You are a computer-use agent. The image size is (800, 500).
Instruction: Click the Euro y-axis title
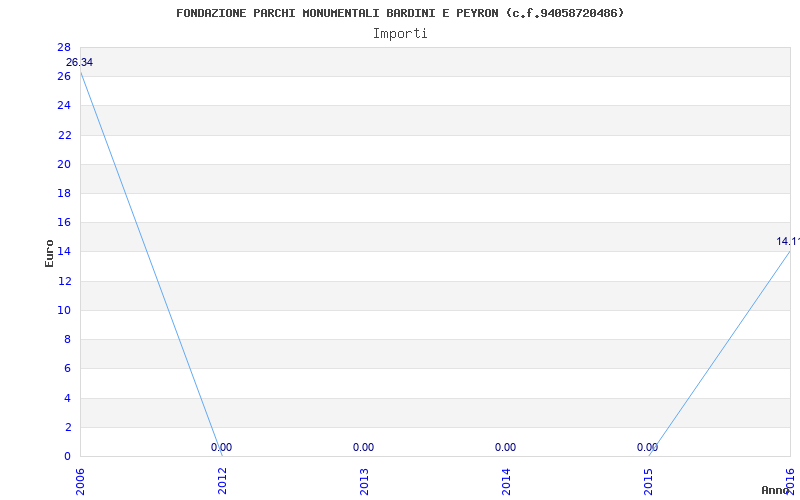coord(49,253)
